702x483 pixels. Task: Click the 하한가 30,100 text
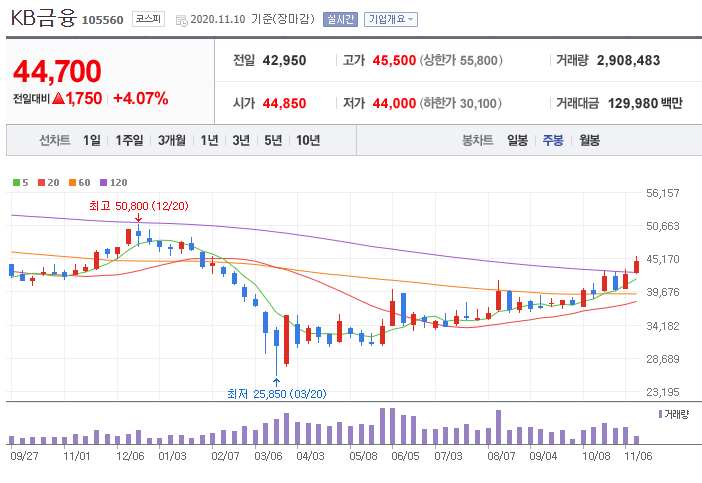pyautogui.click(x=461, y=103)
